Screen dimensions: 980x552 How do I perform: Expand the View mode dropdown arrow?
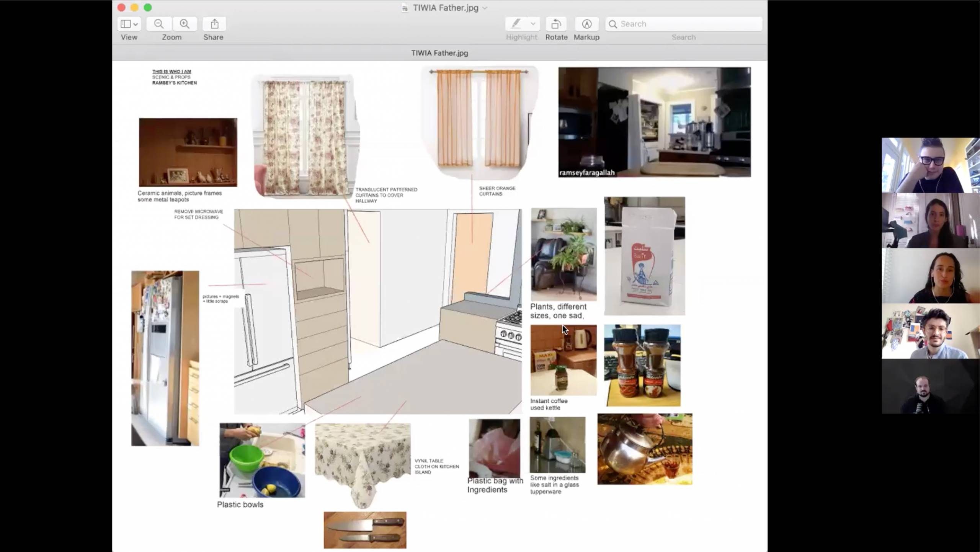click(x=136, y=24)
